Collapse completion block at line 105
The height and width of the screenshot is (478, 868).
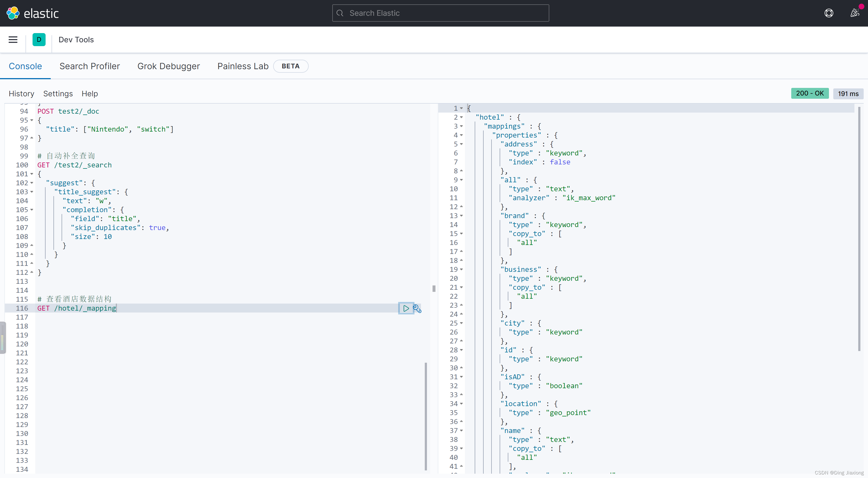[x=32, y=210]
